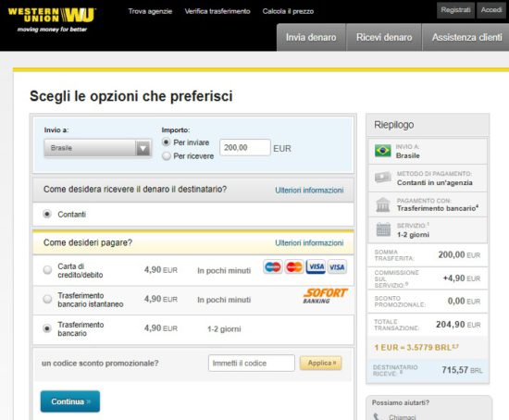Image resolution: width=509 pixels, height=420 pixels.
Task: Click the phone icon near Chiamaci
Action: [x=377, y=416]
